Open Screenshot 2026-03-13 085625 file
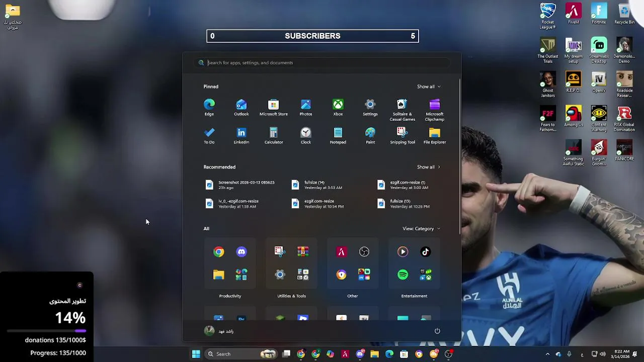Screen dimensions: 644x362 pyautogui.click(x=242, y=185)
